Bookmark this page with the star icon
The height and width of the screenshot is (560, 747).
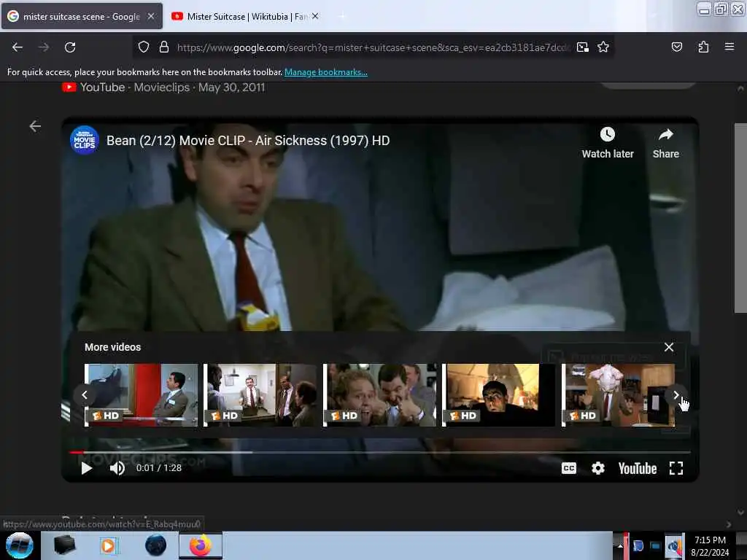(603, 47)
